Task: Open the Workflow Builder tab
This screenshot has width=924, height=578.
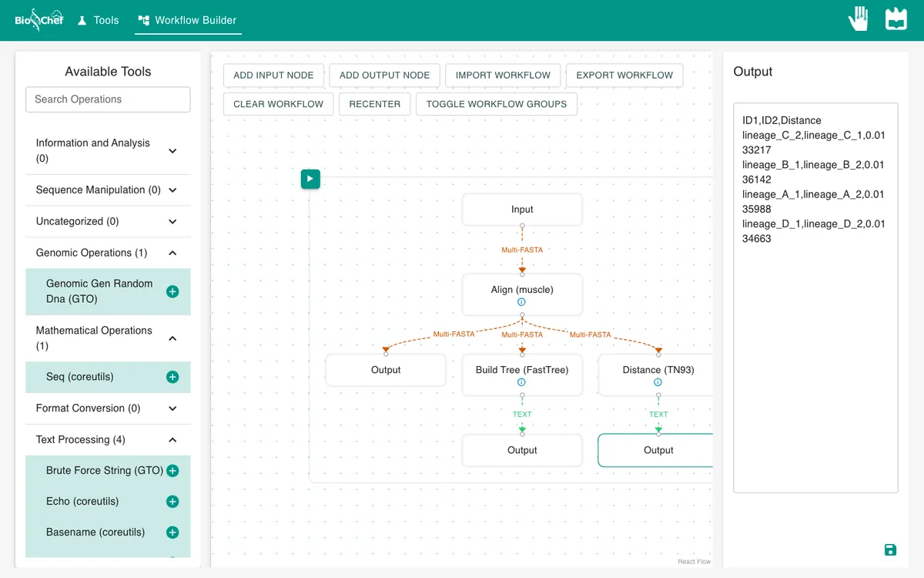Action: 188,20
